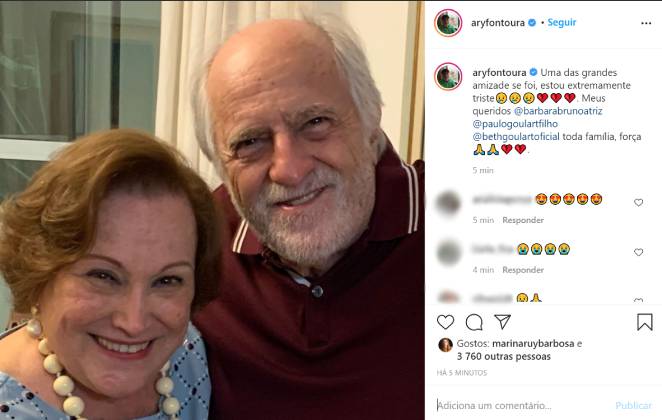The height and width of the screenshot is (420, 662).
Task: Open comments via the speech bubble icon
Action: pos(474,322)
